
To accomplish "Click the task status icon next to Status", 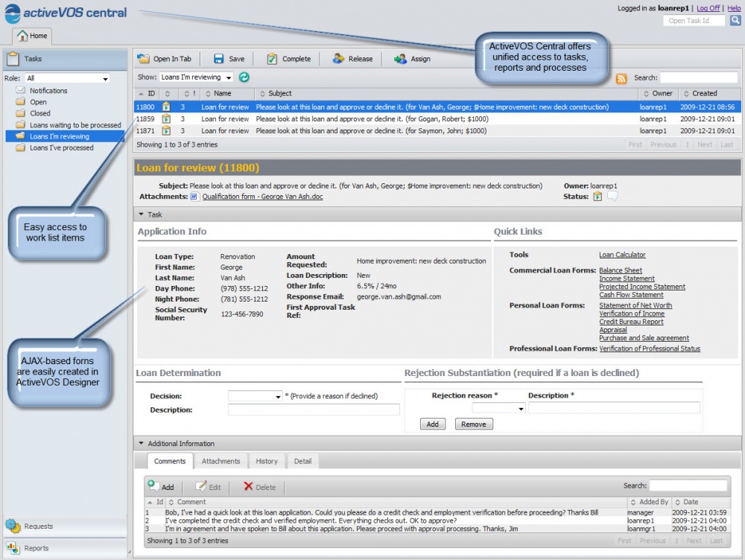I will coord(597,196).
